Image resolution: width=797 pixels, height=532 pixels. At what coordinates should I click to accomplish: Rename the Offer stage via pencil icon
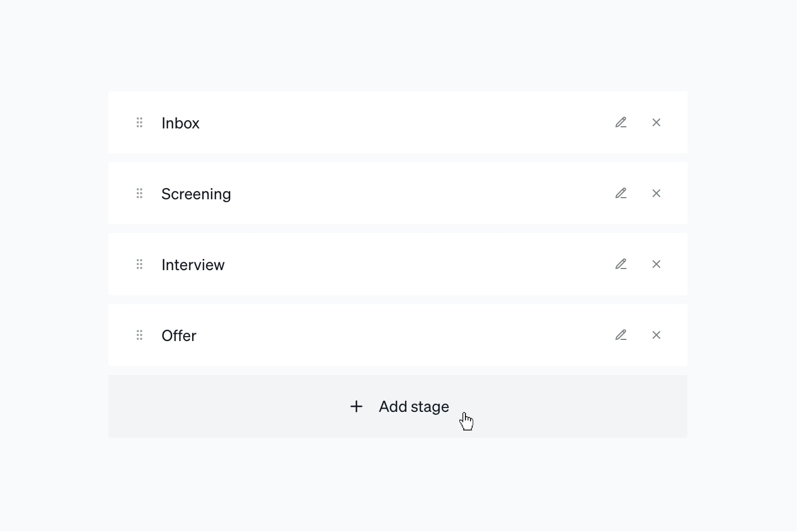[x=621, y=335]
